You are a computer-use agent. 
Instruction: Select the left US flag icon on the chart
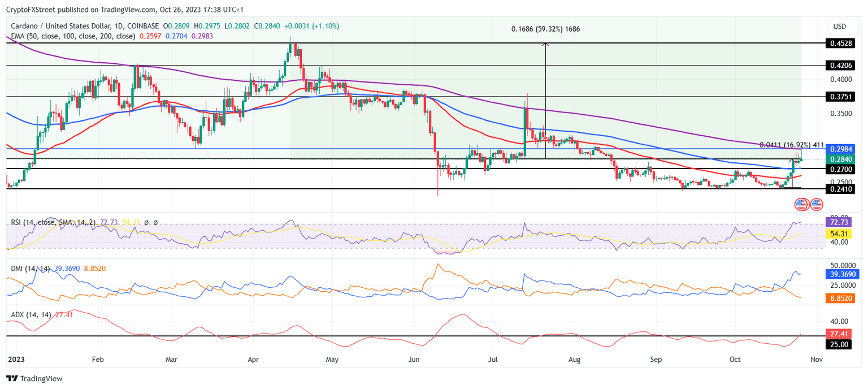800,204
